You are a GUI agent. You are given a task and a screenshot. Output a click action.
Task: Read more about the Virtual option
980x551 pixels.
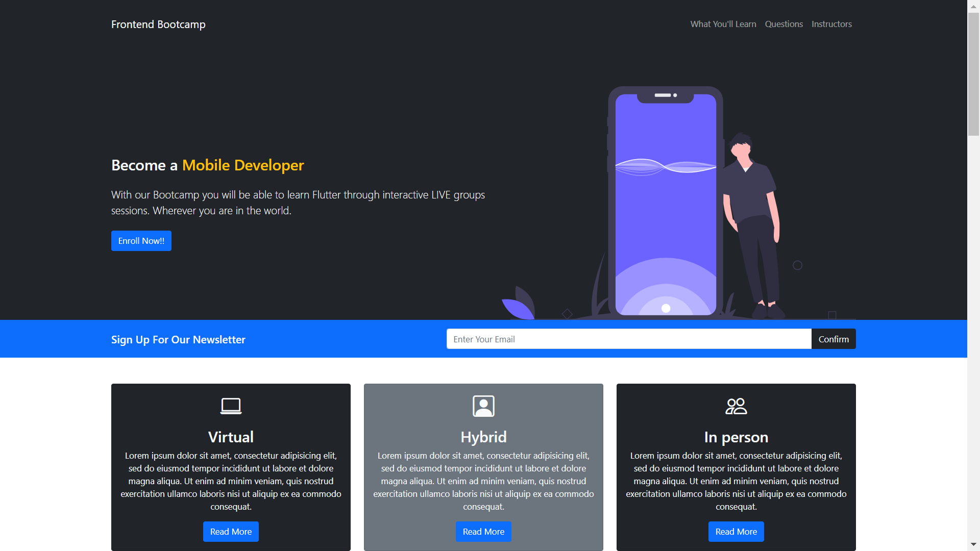[231, 531]
